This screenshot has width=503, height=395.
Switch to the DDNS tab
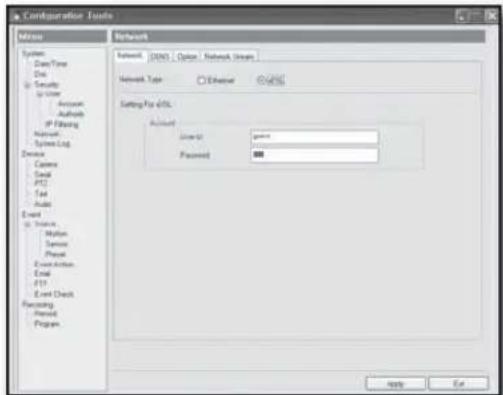coord(159,57)
